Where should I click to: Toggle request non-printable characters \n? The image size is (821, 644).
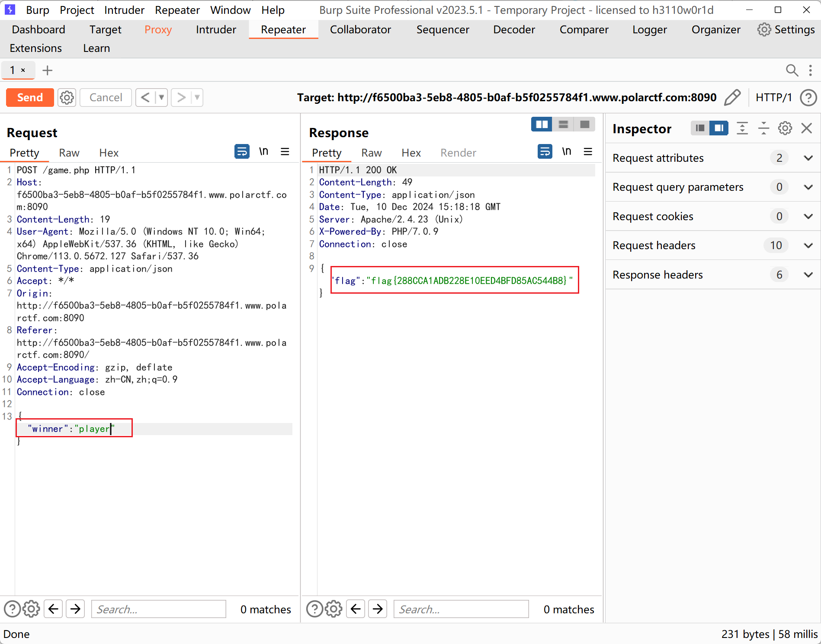tap(263, 151)
